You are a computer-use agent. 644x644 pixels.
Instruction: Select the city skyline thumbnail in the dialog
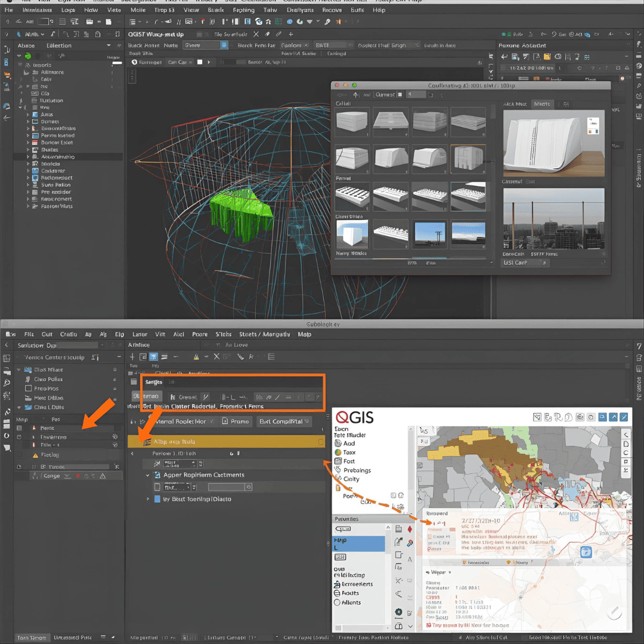[553, 218]
